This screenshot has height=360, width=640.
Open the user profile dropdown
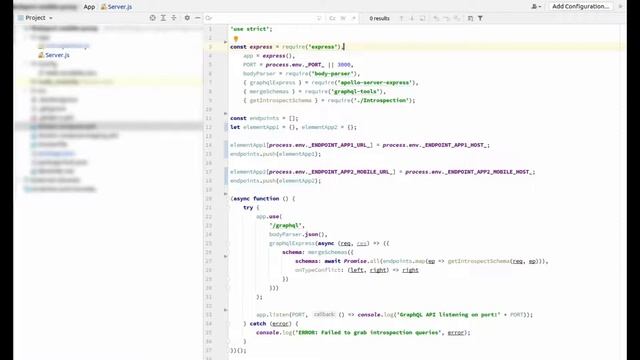(536, 7)
